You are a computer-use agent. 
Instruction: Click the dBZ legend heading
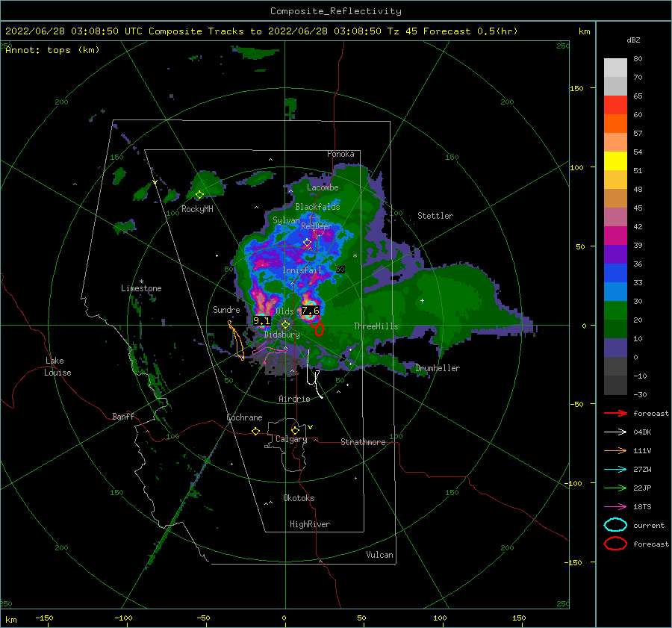click(633, 40)
